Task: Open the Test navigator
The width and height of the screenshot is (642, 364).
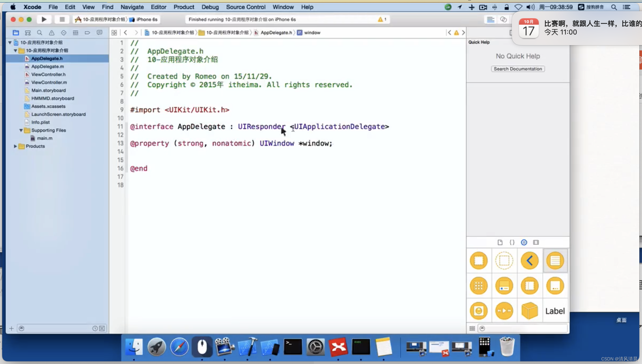Action: click(63, 33)
